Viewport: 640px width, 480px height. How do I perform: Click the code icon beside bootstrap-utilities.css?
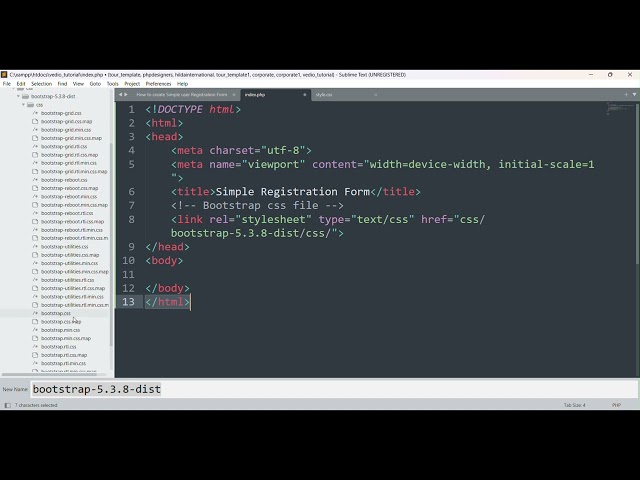35,247
